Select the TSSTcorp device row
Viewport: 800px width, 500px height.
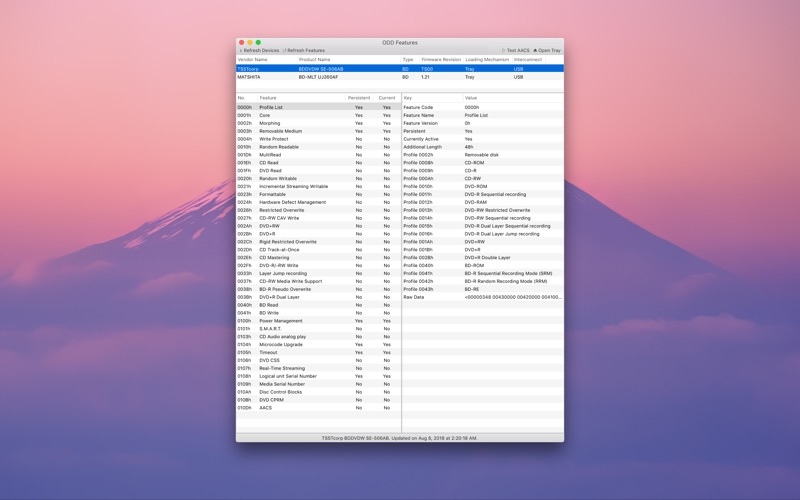(400, 69)
